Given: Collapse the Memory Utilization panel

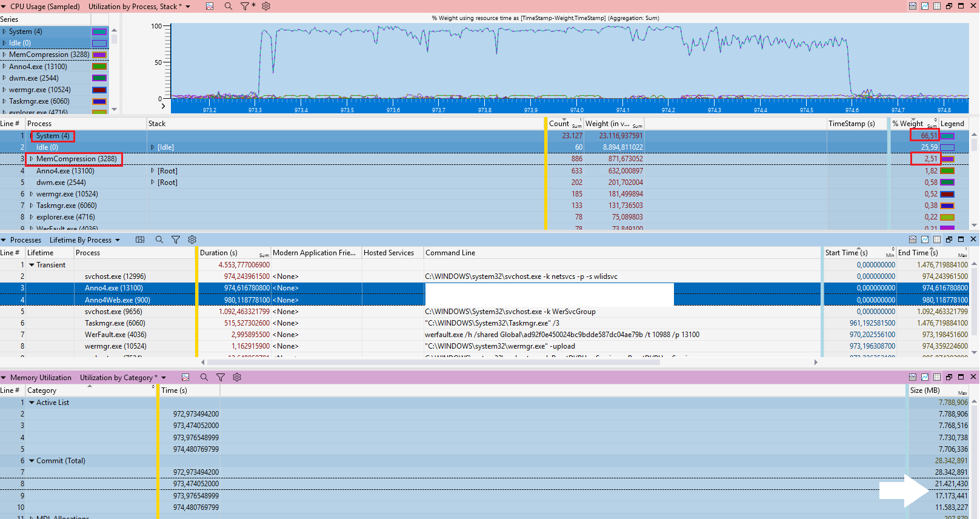Looking at the screenshot, I should [x=4, y=378].
